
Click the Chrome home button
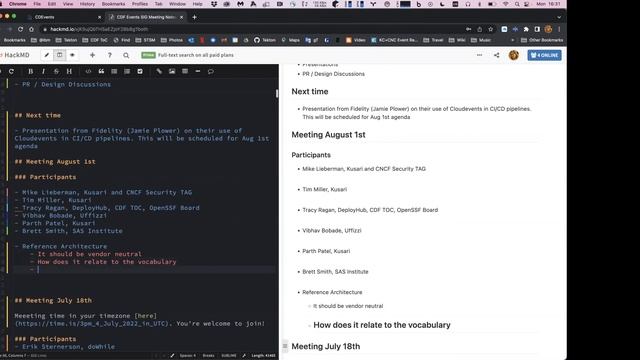click(31, 29)
